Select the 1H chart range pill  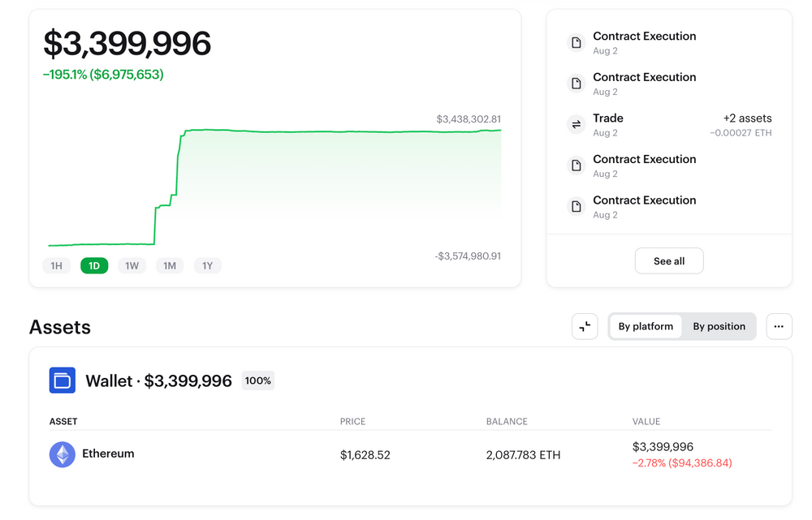[x=56, y=265]
